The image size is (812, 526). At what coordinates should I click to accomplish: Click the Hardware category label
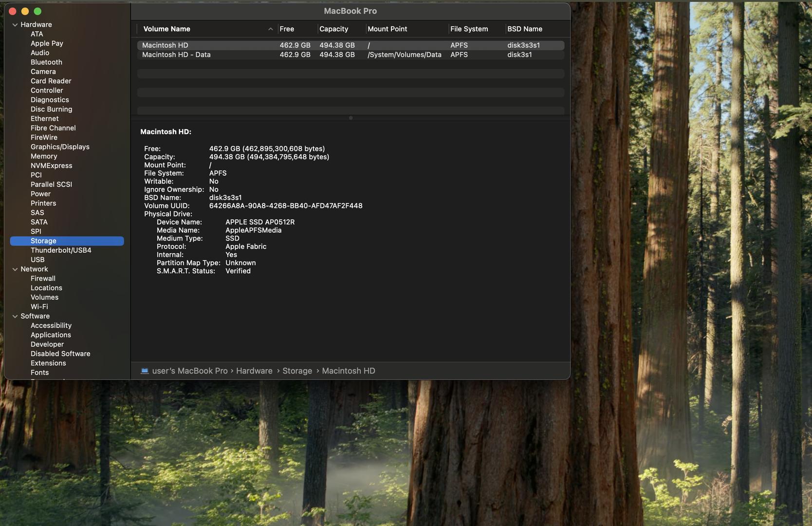click(x=36, y=25)
